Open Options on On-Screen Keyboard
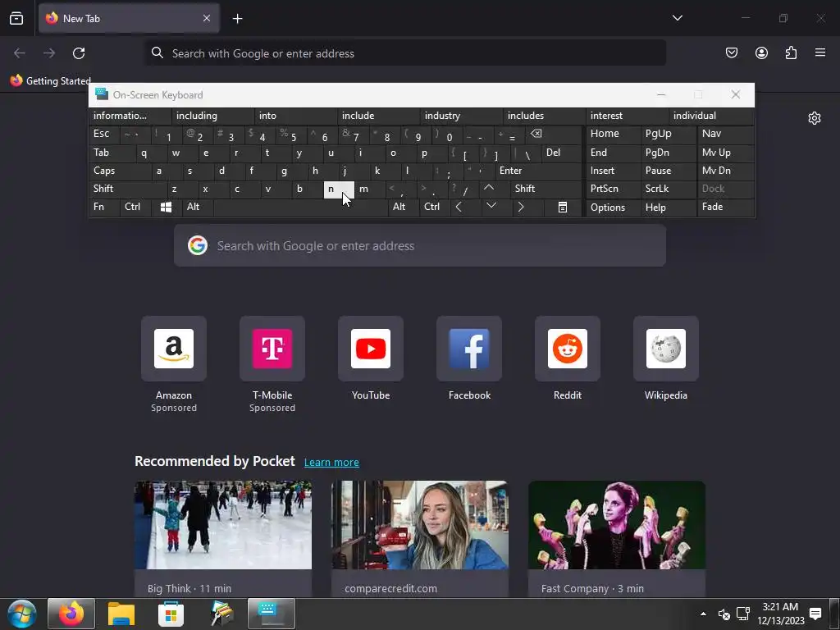840x630 pixels. pos(614,207)
